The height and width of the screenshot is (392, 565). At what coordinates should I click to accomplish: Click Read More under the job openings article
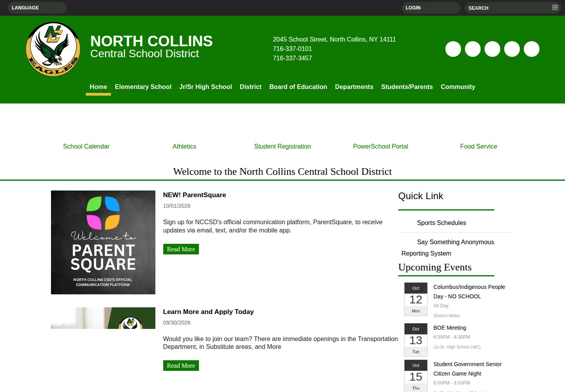click(181, 366)
